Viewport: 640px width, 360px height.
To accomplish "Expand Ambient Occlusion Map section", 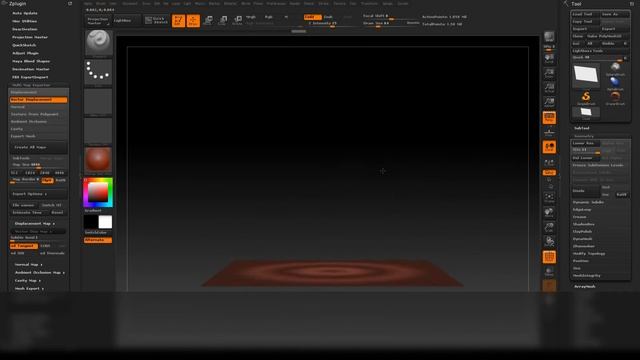I will pos(40,273).
